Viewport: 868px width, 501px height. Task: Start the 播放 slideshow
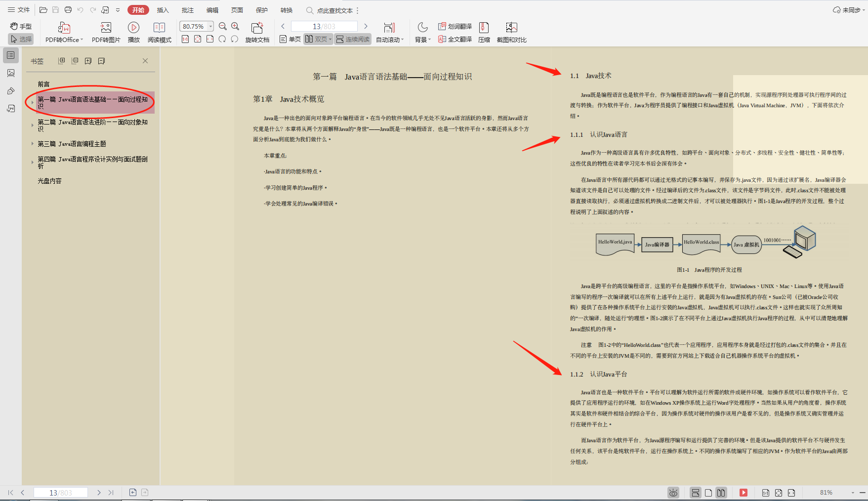pyautogui.click(x=133, y=33)
